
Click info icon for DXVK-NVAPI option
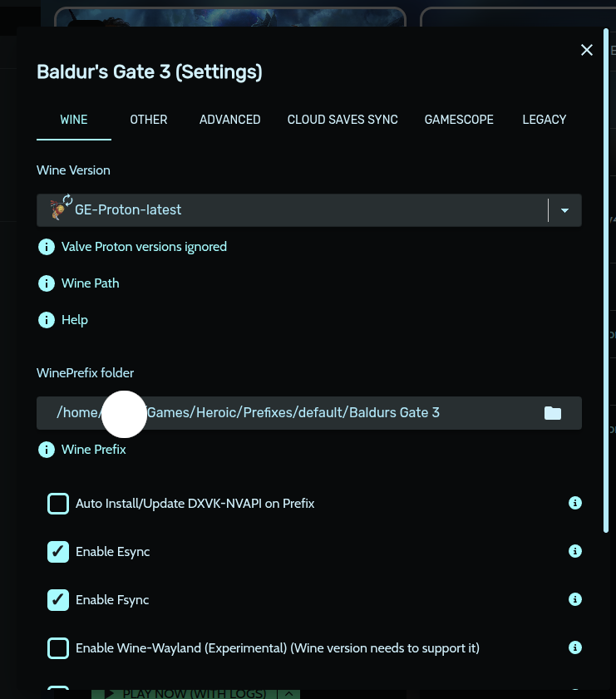click(x=574, y=503)
